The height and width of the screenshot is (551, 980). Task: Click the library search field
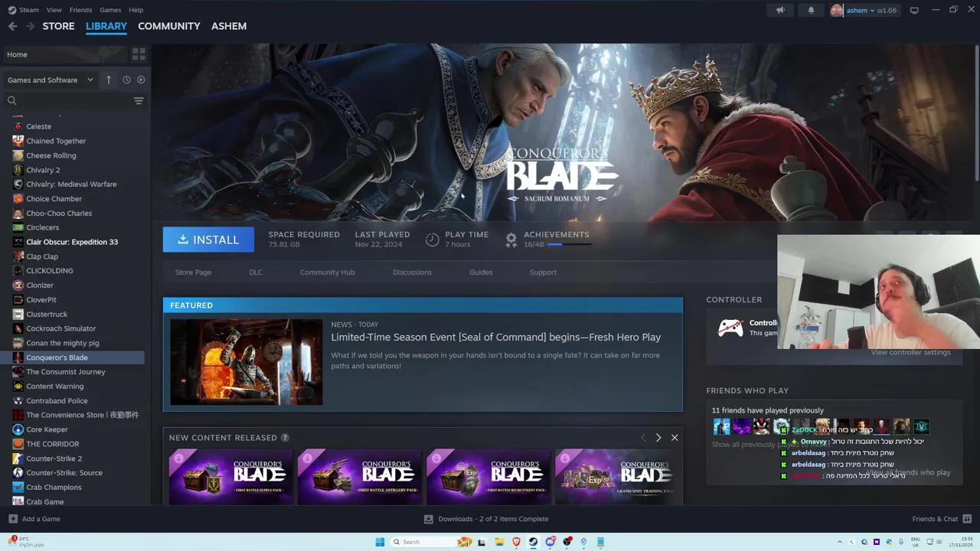[x=69, y=100]
